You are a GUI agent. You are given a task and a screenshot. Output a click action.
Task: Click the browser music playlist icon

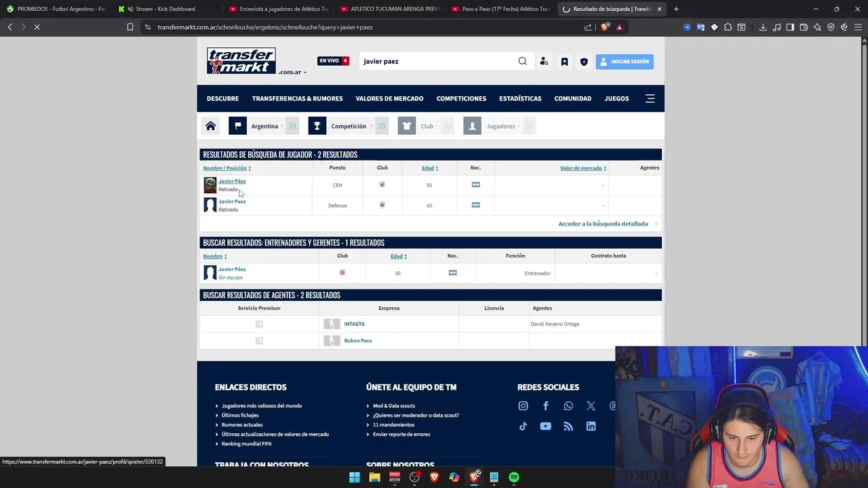coord(776,27)
